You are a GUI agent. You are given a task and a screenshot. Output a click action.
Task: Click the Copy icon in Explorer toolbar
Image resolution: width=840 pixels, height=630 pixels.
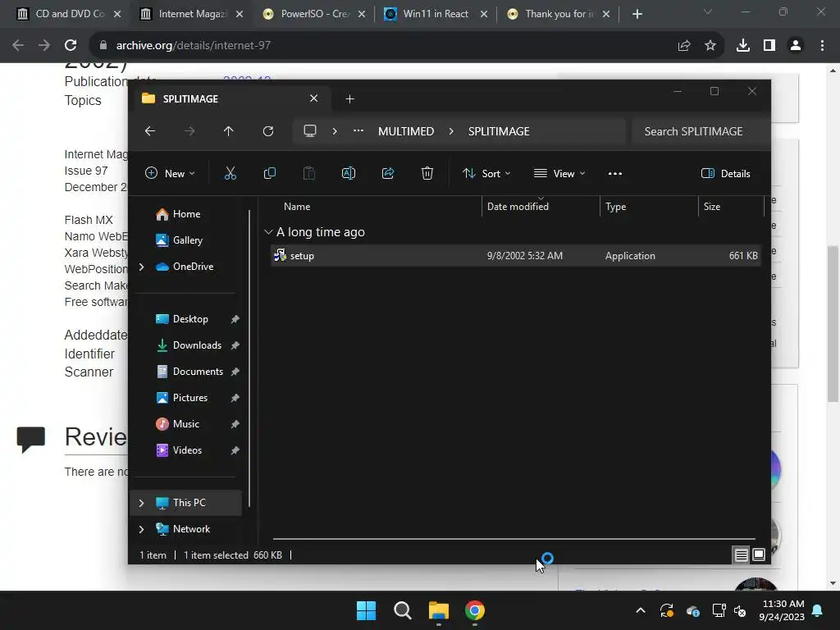[x=269, y=173]
